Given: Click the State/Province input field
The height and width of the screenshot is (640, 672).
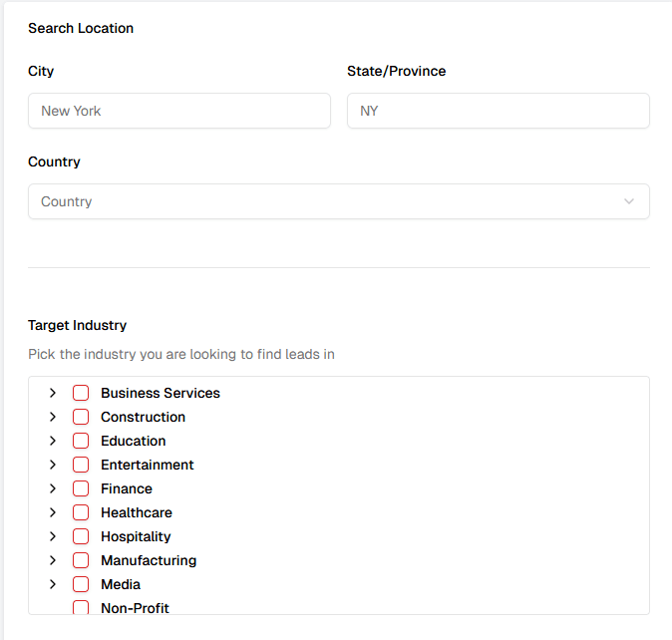Looking at the screenshot, I should click(498, 111).
